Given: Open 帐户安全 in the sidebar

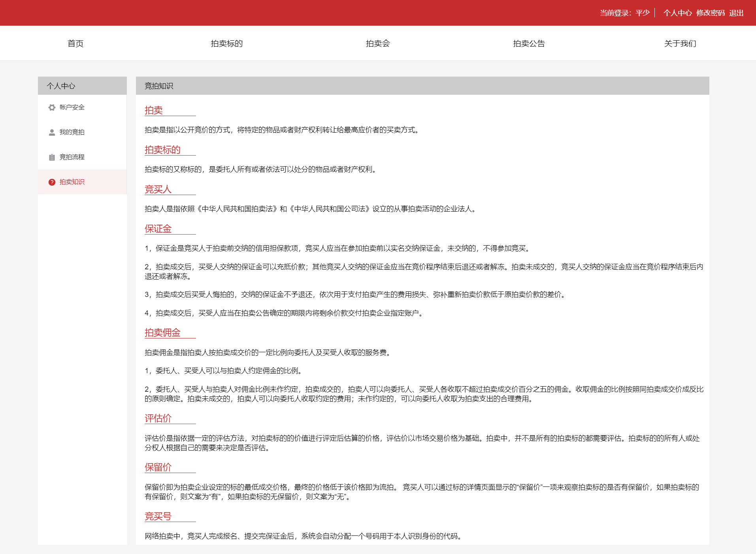Looking at the screenshot, I should 82,107.
